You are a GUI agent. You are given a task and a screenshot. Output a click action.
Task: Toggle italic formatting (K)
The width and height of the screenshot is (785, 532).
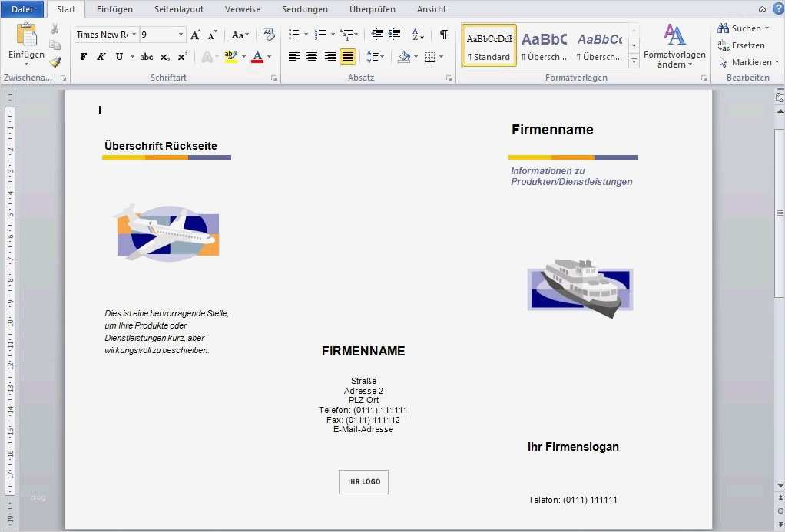click(x=101, y=57)
